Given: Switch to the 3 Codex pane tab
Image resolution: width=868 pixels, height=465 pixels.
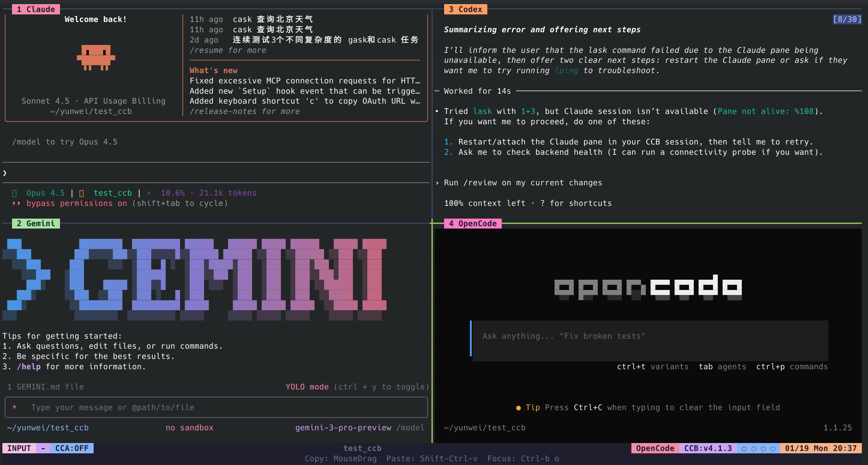Looking at the screenshot, I should (465, 9).
